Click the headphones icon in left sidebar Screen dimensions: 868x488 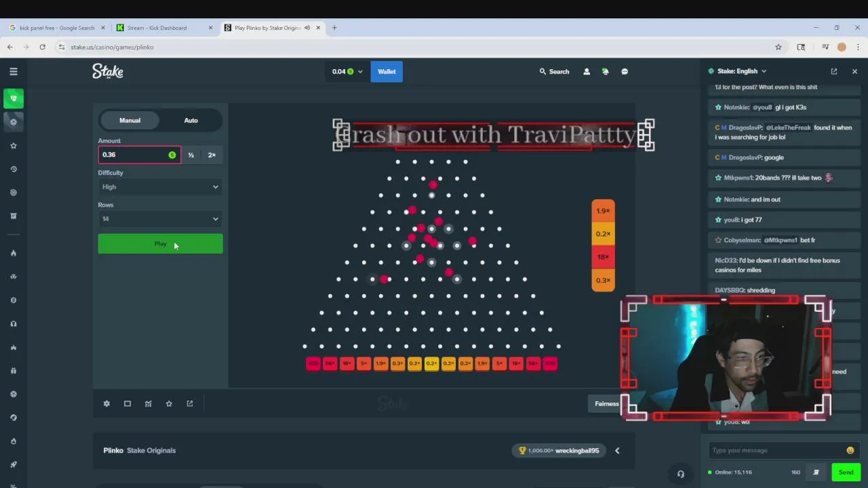[x=13, y=324]
